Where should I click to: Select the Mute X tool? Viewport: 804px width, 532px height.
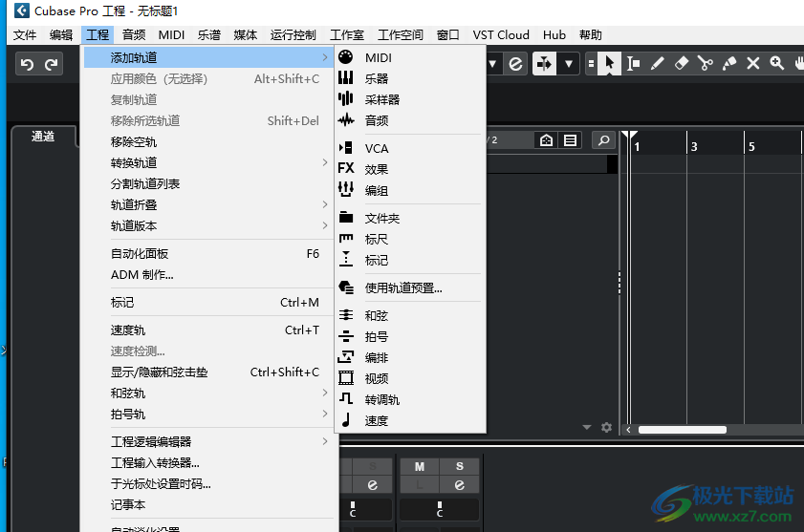point(752,64)
